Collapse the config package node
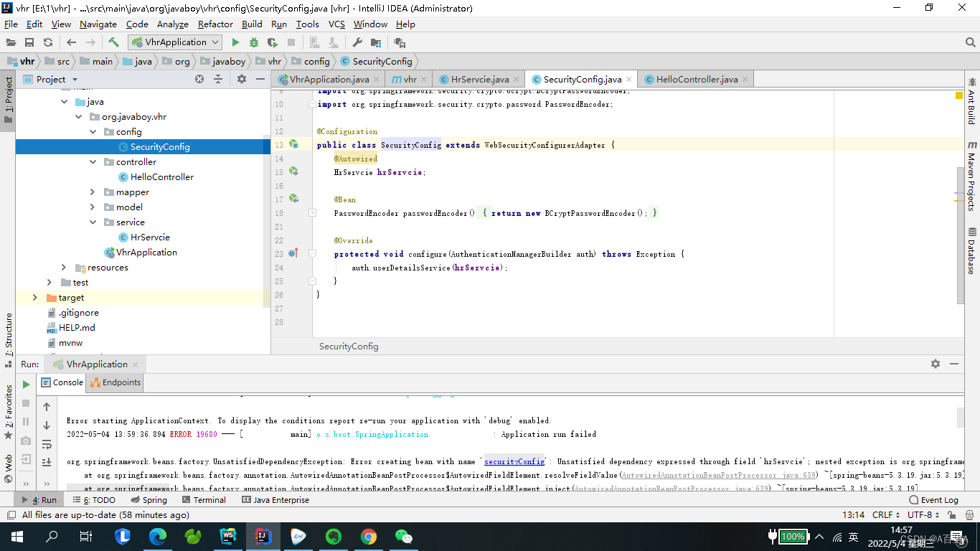980x551 pixels. pyautogui.click(x=93, y=131)
